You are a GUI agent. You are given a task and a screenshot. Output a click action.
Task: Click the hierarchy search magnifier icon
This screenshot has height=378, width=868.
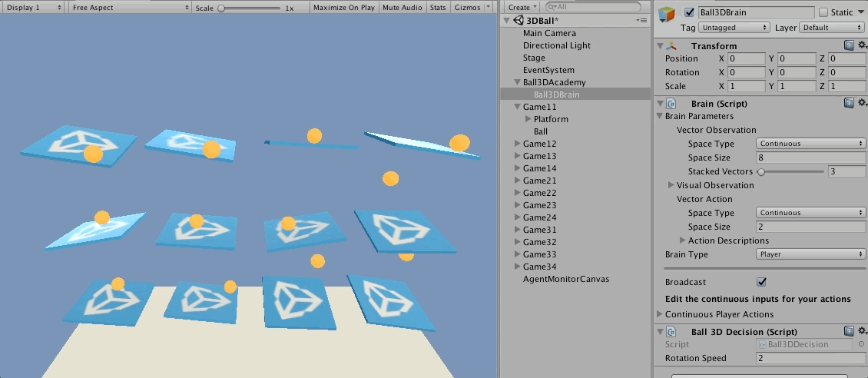click(551, 7)
